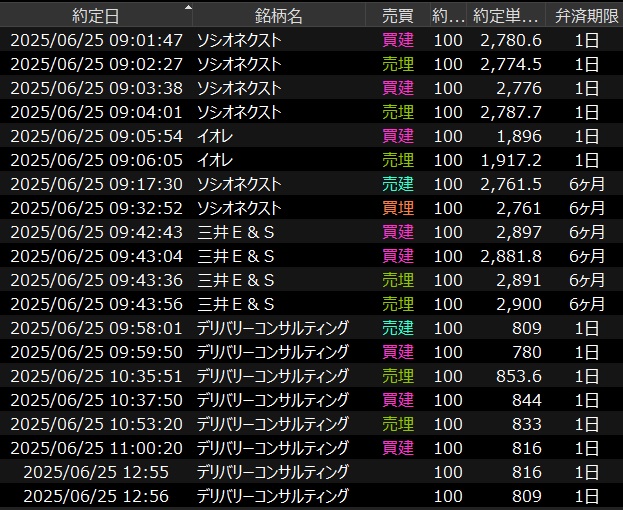Select timestamp 2025/06/25 09:43:56
623x510 pixels.
click(x=97, y=304)
